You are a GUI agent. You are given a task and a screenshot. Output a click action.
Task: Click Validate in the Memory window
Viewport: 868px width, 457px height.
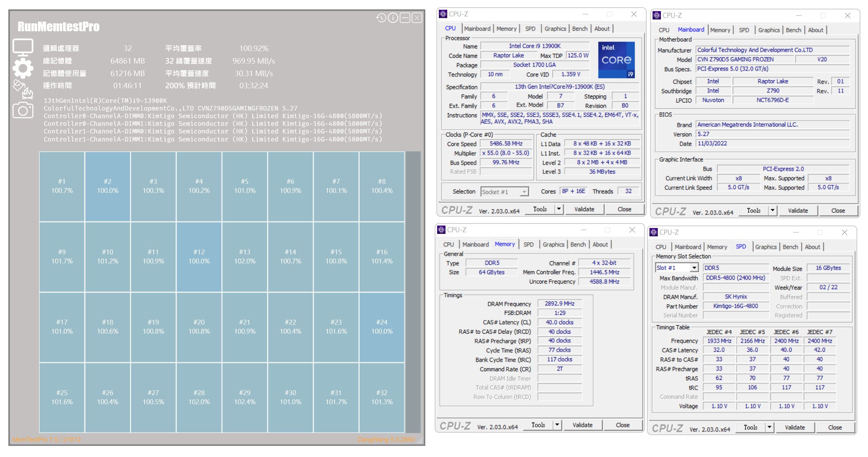[x=582, y=425]
